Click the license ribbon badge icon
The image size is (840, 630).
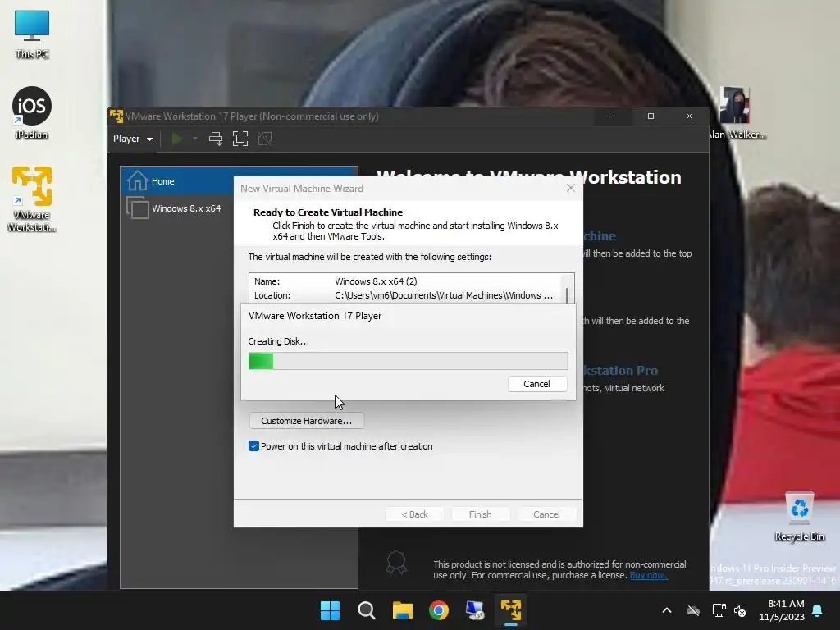click(x=396, y=564)
